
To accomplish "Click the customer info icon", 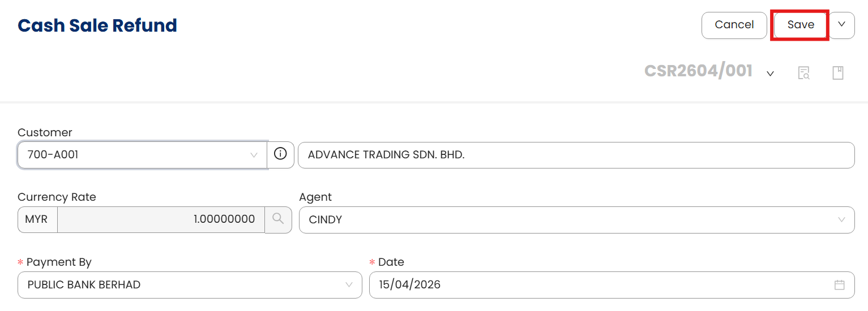I will point(280,154).
